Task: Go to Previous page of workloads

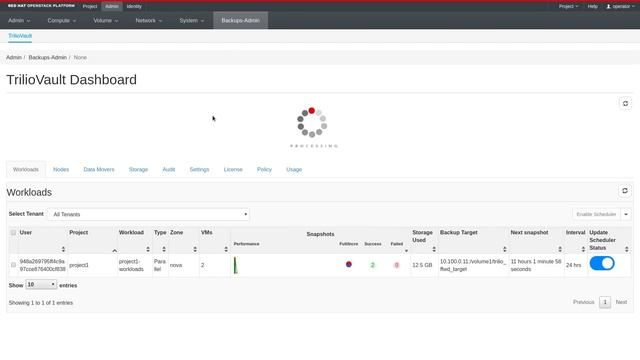Action: [583, 302]
